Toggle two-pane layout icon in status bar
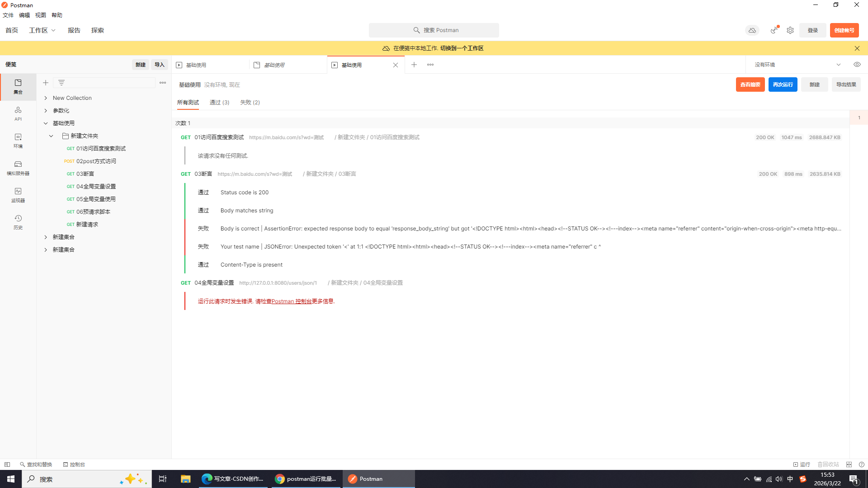Screen dimensions: 868x488 (x=849, y=465)
